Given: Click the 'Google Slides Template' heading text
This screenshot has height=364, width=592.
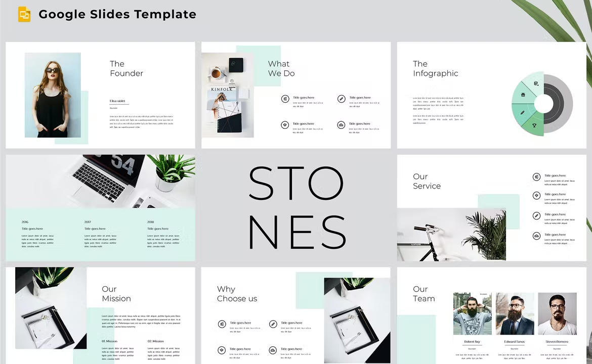Looking at the screenshot, I should click(117, 15).
